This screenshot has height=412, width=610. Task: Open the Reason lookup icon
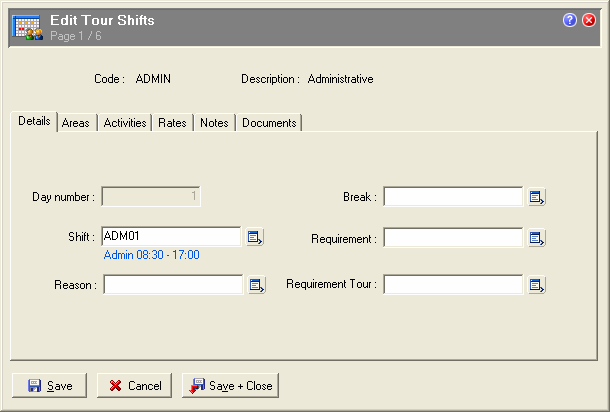tap(256, 285)
